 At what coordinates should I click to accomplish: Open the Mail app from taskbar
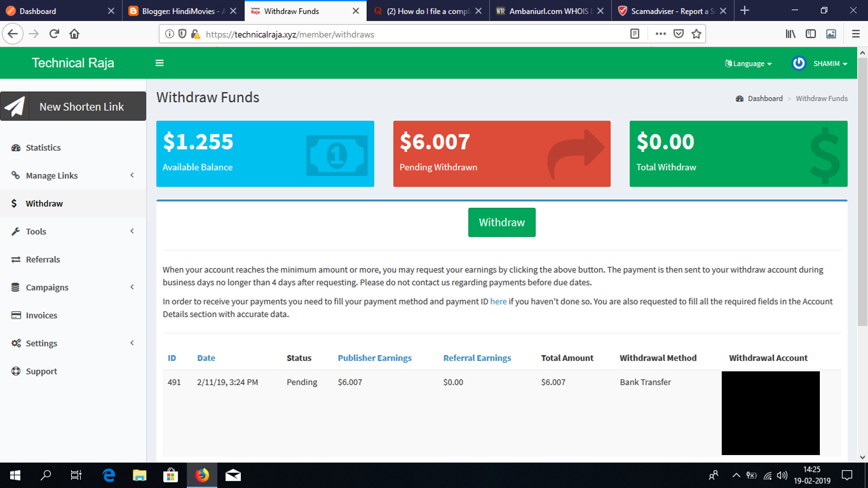233,475
